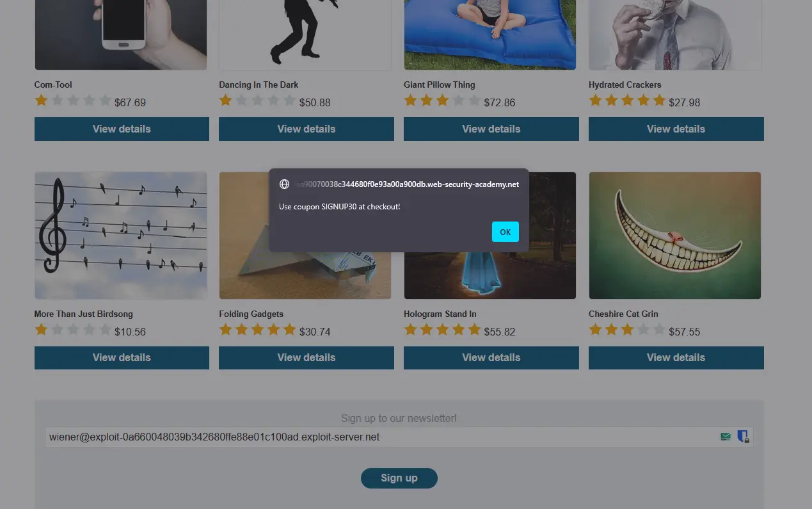Viewport: 812px width, 509px height.
Task: Click the Sign up newsletter button
Action: click(399, 478)
